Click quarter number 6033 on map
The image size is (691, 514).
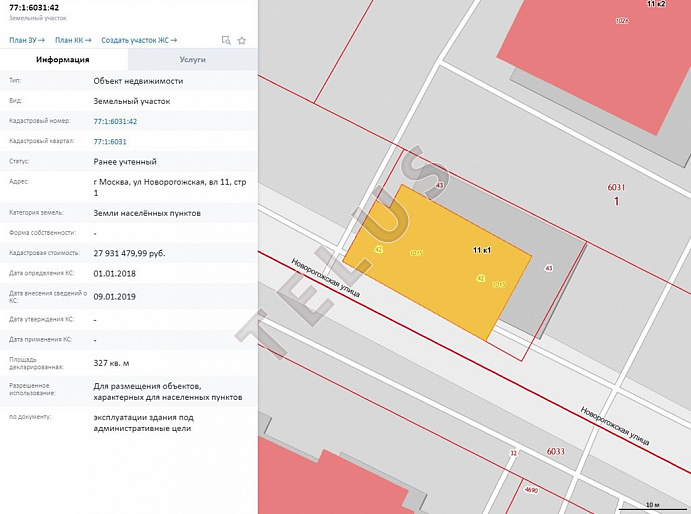tap(555, 451)
